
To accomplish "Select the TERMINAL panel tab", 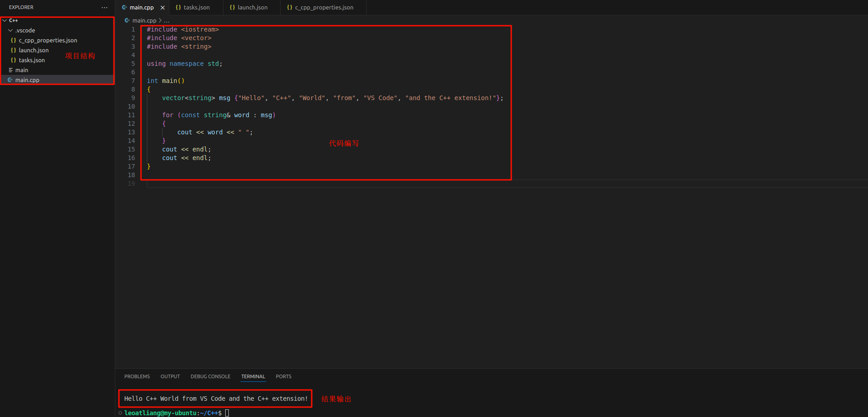I will (253, 376).
